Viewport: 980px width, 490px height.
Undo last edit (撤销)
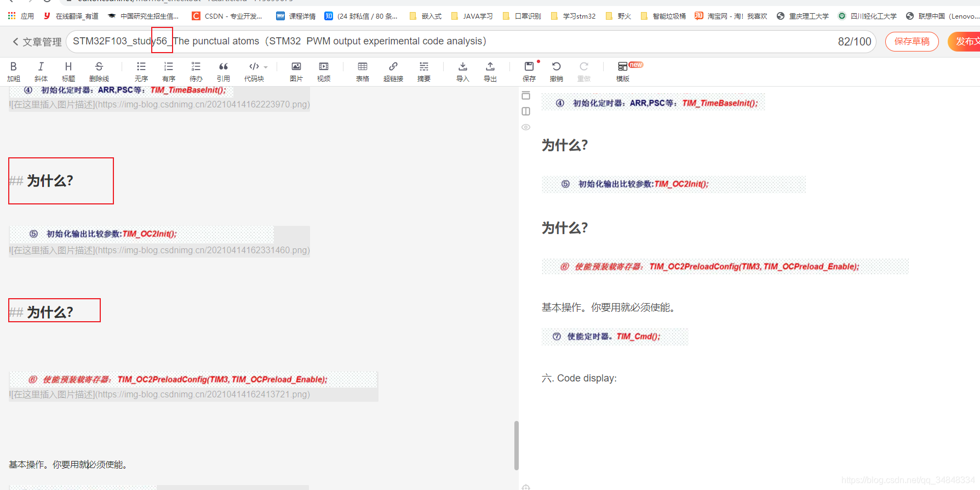tap(557, 72)
